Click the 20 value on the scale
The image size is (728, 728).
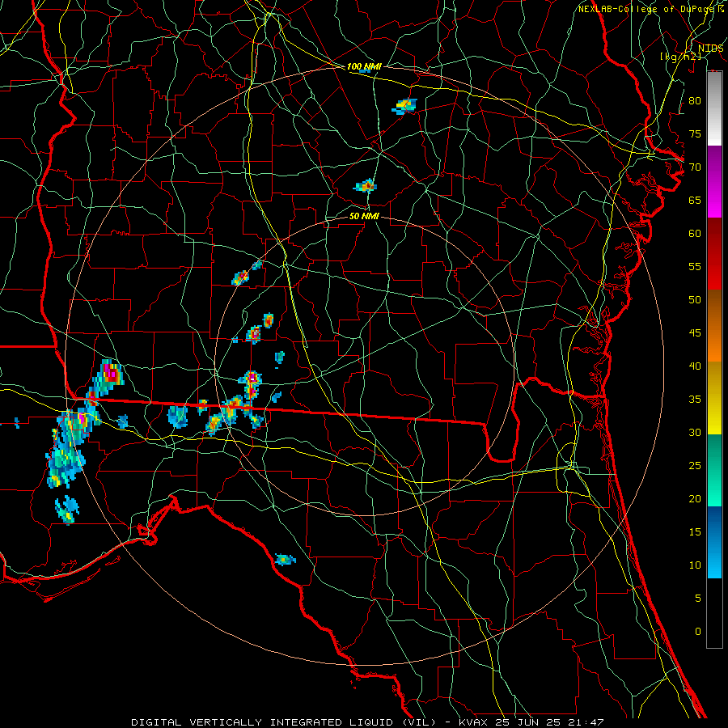point(695,498)
